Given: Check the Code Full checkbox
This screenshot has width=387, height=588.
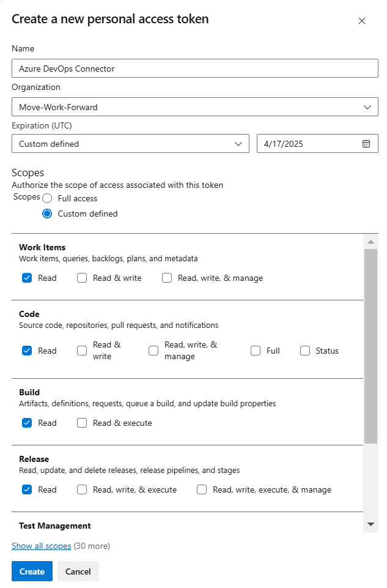Looking at the screenshot, I should point(256,351).
